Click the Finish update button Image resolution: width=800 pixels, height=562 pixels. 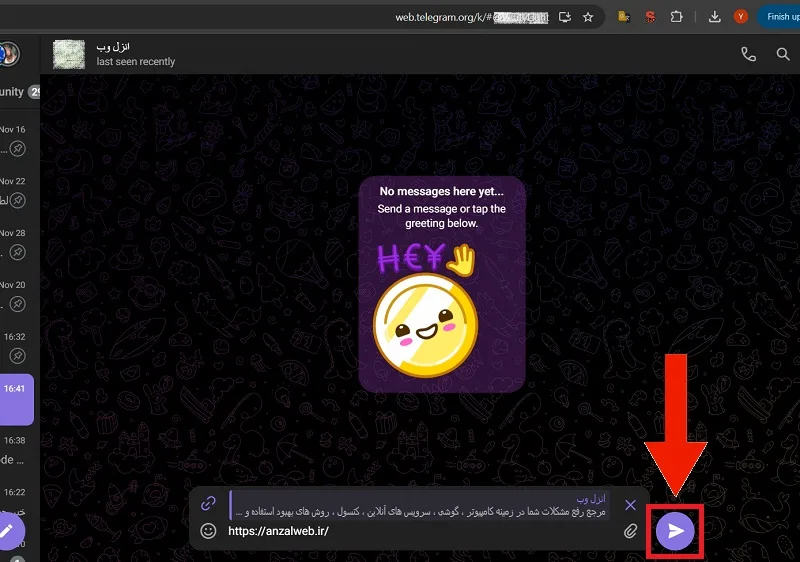click(779, 17)
